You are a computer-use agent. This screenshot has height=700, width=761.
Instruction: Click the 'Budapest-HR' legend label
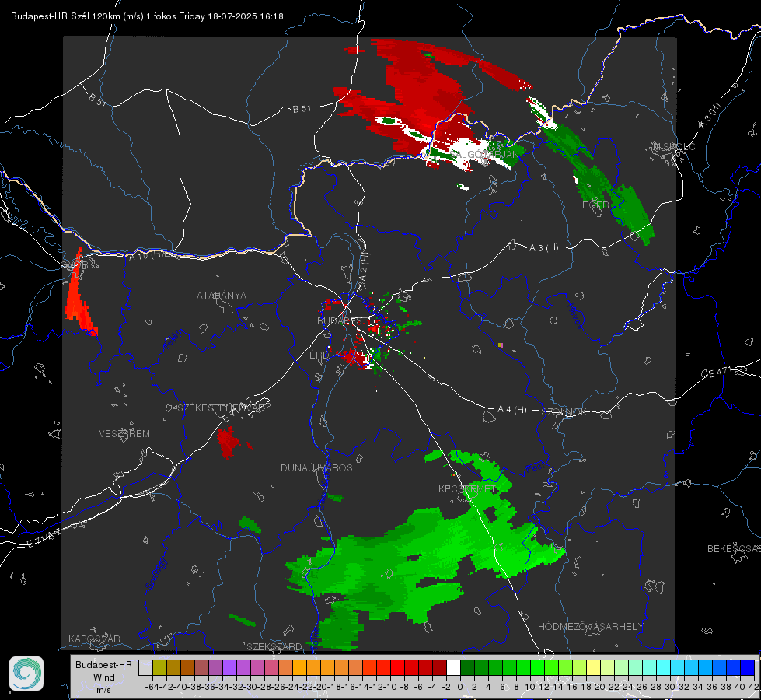[x=104, y=664]
